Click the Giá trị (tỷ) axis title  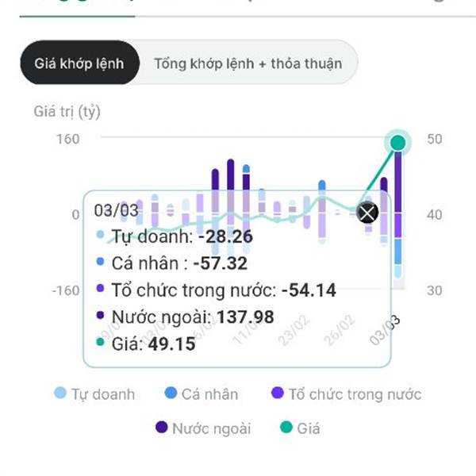click(67, 112)
